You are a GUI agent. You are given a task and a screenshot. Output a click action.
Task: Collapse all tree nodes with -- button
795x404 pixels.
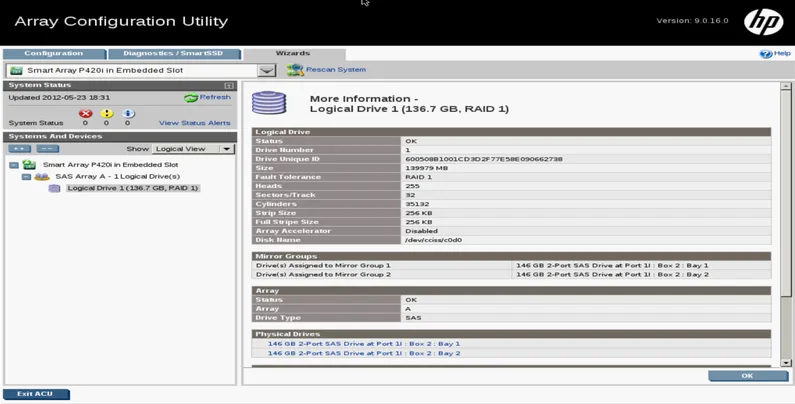(x=48, y=149)
